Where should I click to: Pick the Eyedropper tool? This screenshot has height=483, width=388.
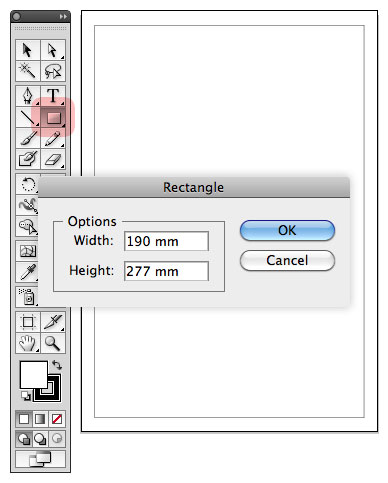(28, 272)
